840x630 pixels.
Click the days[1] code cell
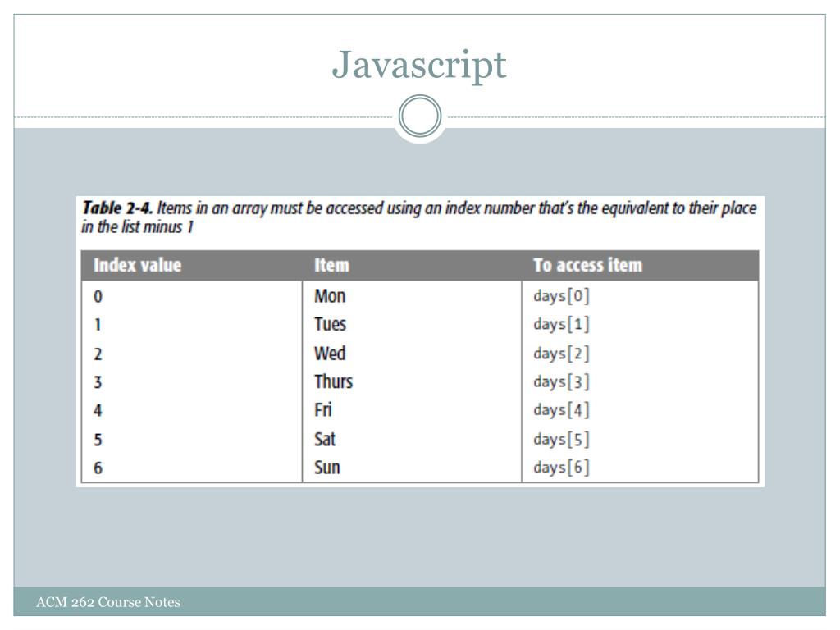[561, 324]
